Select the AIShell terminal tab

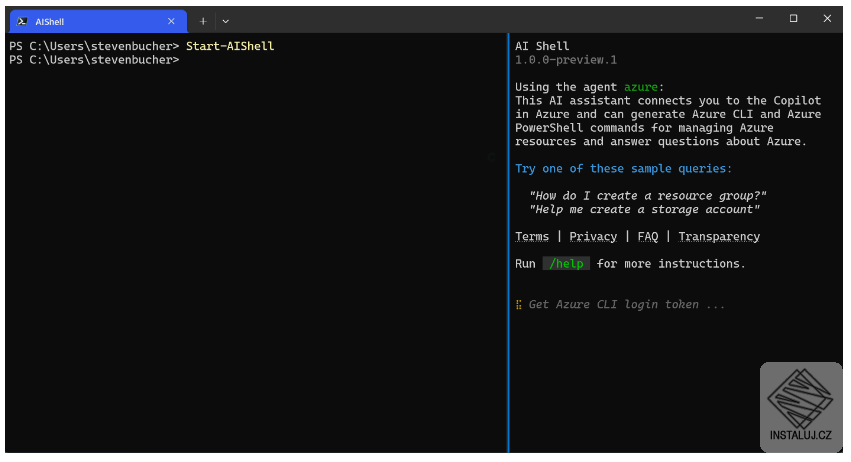(98, 21)
